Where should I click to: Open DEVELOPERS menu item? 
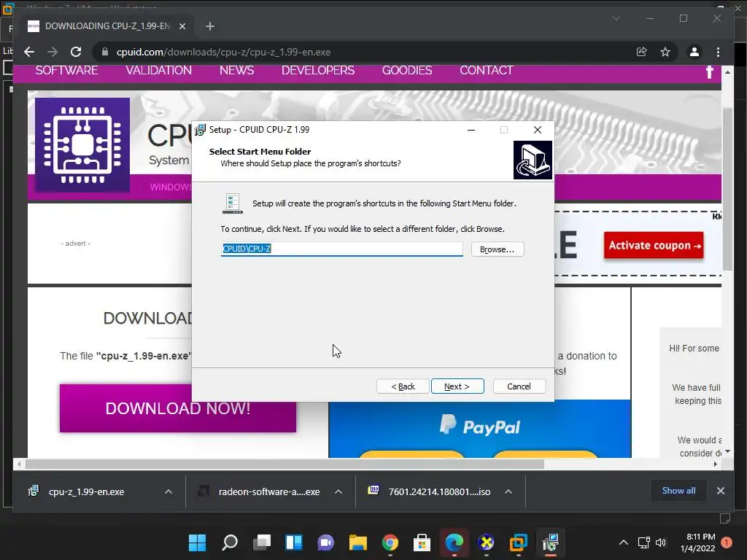point(318,71)
